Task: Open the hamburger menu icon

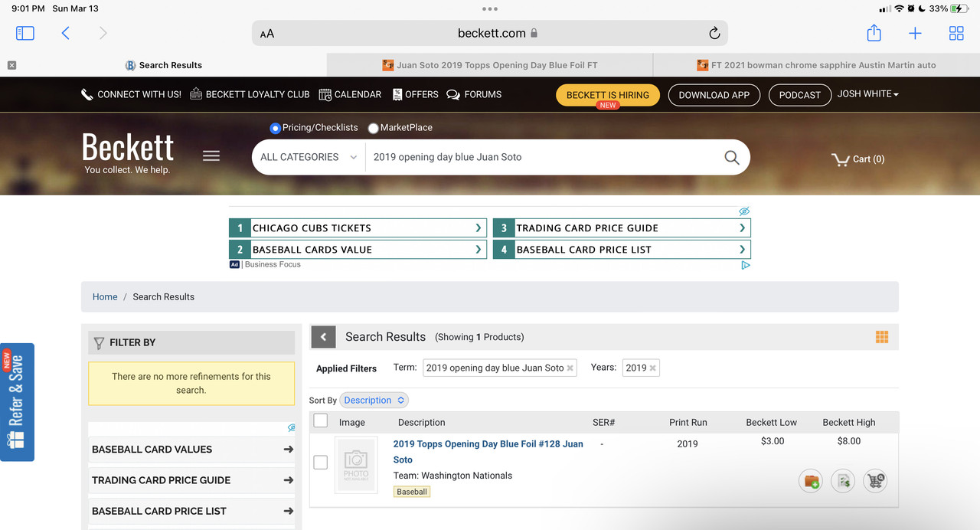Action: 211,156
